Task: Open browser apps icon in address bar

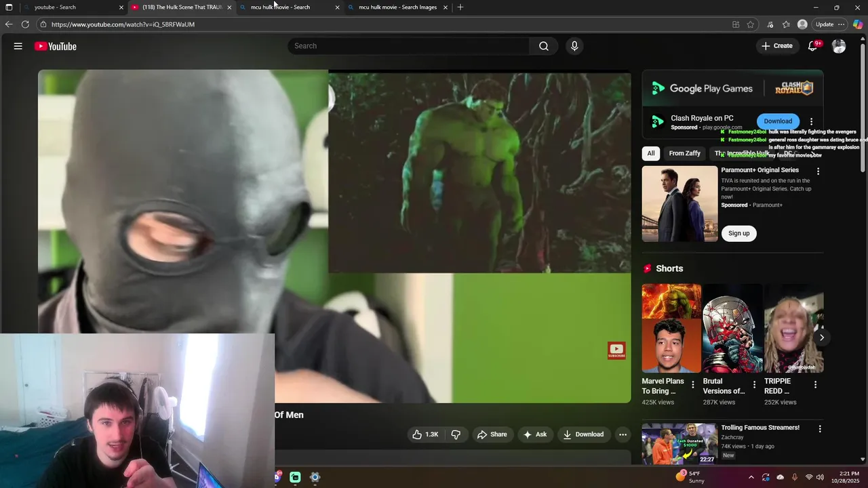Action: [x=736, y=24]
